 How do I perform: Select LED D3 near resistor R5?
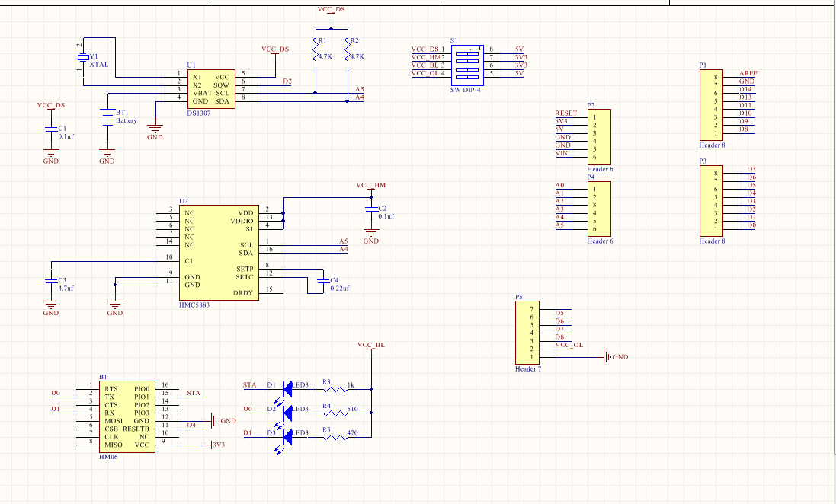tap(287, 438)
